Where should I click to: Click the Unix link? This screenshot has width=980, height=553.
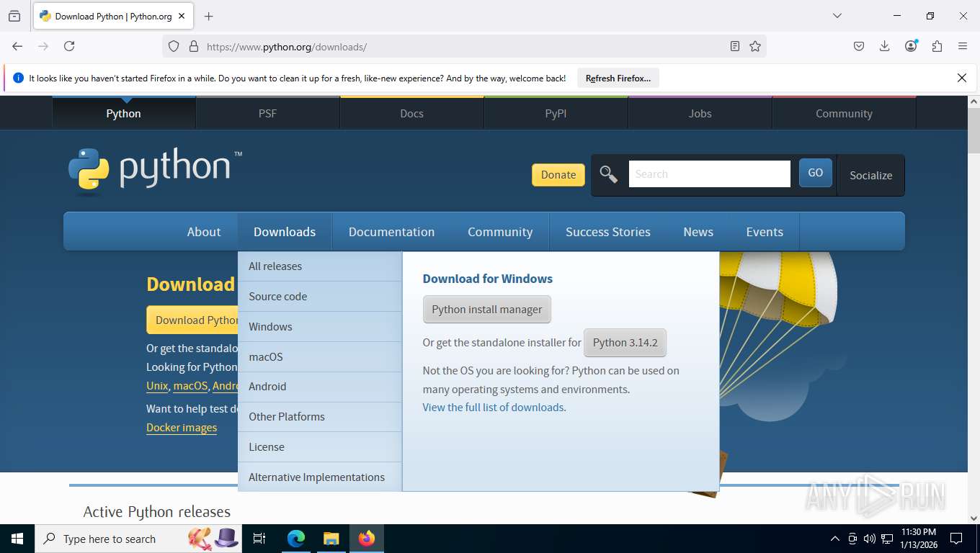point(157,386)
